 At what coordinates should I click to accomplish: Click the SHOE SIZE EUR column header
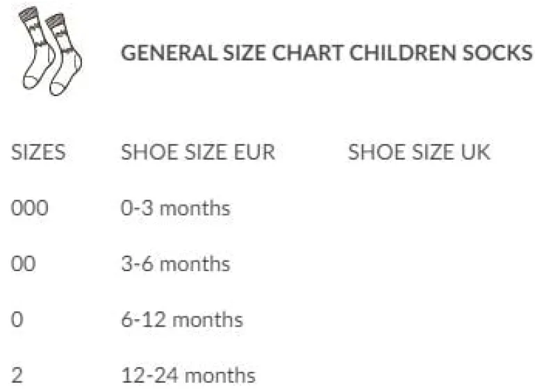198,152
